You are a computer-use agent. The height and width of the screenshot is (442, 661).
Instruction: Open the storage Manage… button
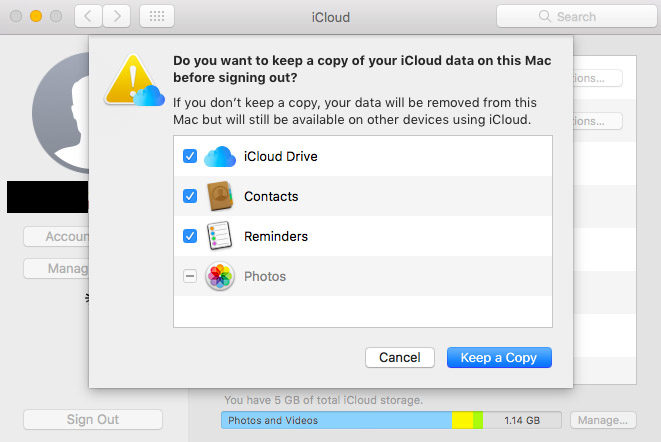coord(603,420)
